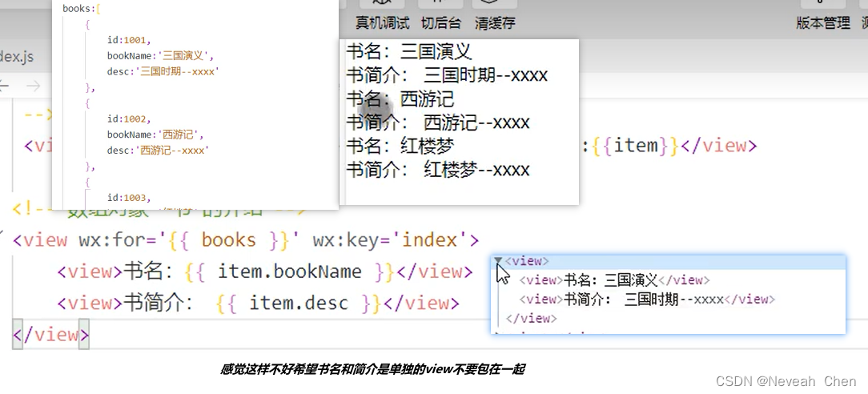
Task: Click bookName:'西游记' in the books data
Action: click(x=155, y=135)
